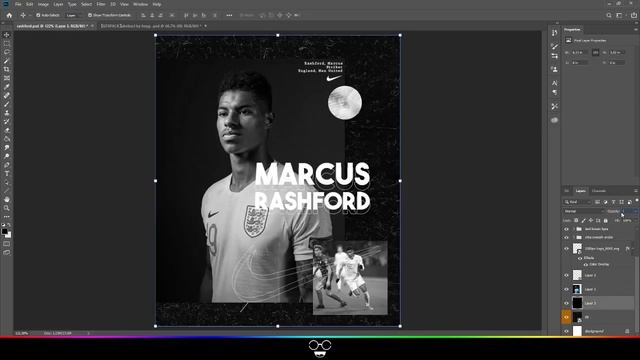Click the Home icon in options bar
This screenshot has width=640, height=360.
pos(9,15)
